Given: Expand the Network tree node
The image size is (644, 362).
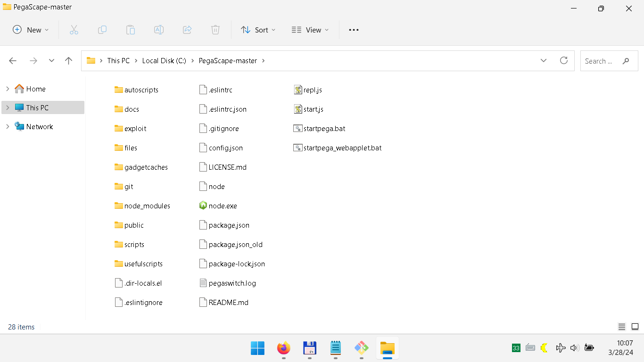Looking at the screenshot, I should coord(8,126).
